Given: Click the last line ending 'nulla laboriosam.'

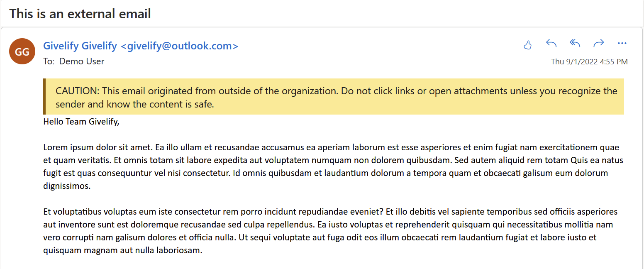Looking at the screenshot, I should pos(122,251).
